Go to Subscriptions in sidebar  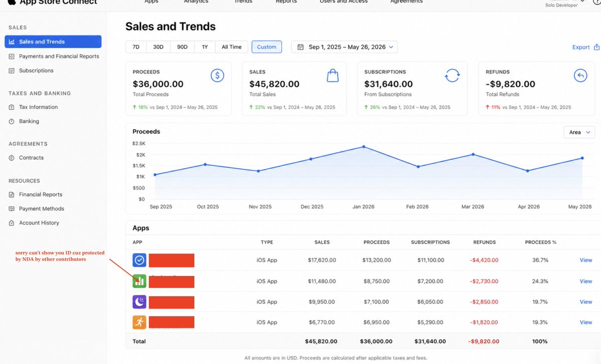36,71
